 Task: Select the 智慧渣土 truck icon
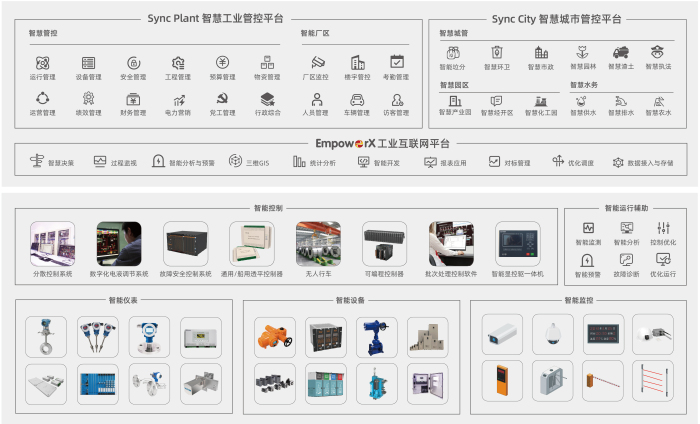[620, 52]
